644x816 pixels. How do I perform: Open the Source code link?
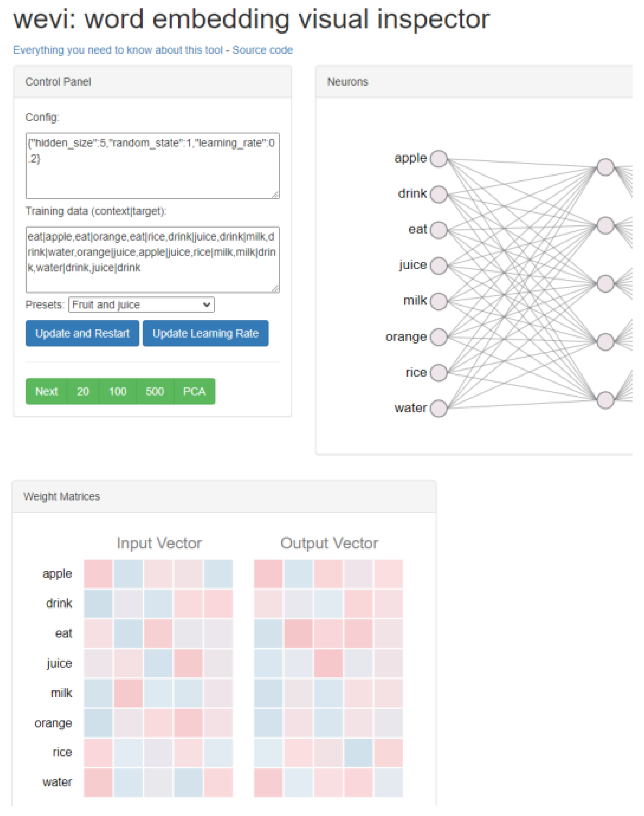(262, 50)
